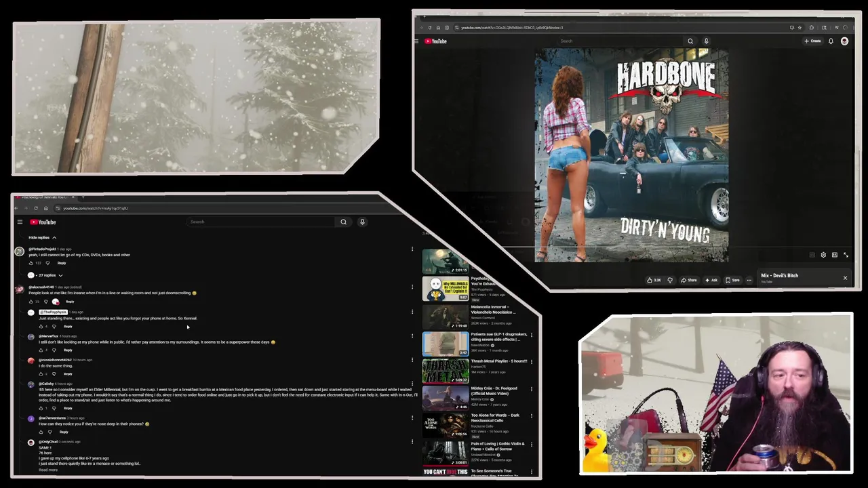The height and width of the screenshot is (488, 868).
Task: Open options menu for @OnlyChud comment
Action: (412, 442)
